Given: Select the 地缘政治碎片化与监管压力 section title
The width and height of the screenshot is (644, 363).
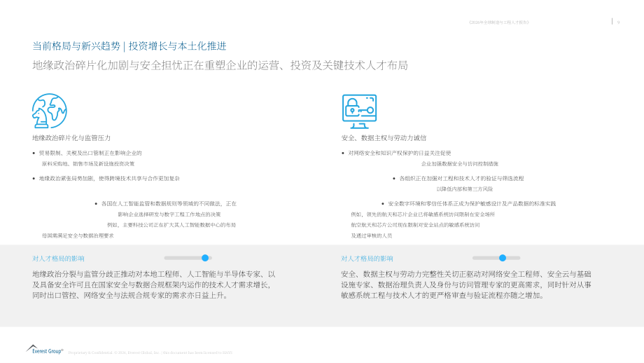Looking at the screenshot, I should [x=71, y=138].
